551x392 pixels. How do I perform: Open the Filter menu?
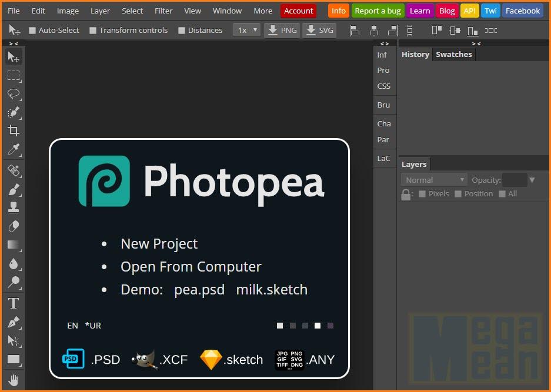pyautogui.click(x=163, y=11)
